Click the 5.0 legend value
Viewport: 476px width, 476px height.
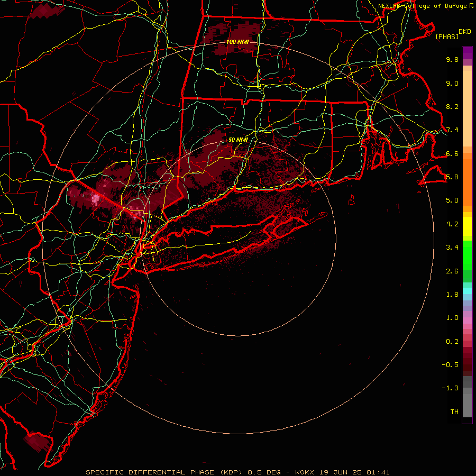[452, 200]
